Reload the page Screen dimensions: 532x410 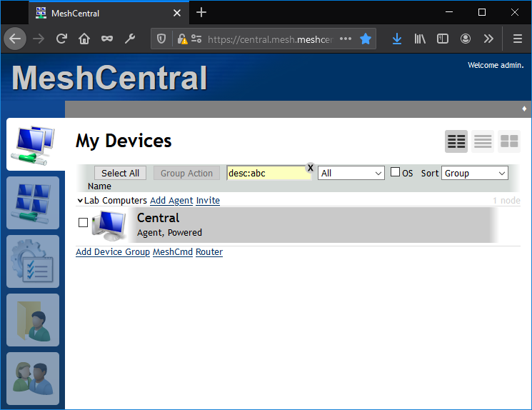coord(61,39)
